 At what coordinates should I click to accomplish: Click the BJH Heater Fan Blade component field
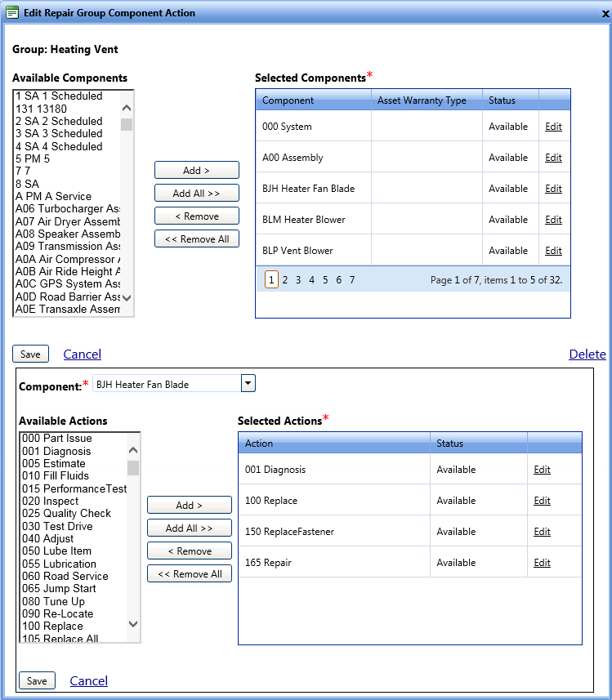point(167,384)
